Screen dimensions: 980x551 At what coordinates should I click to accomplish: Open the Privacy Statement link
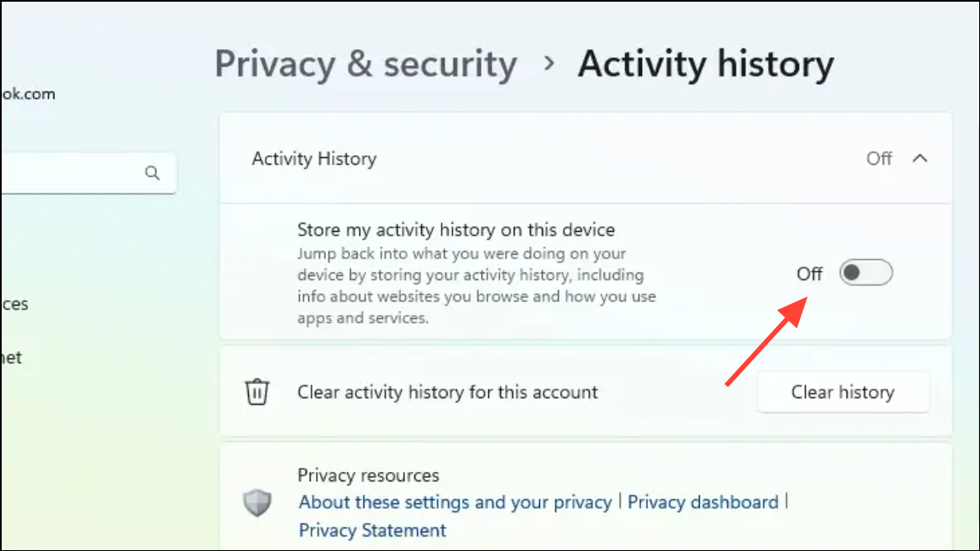coord(372,531)
